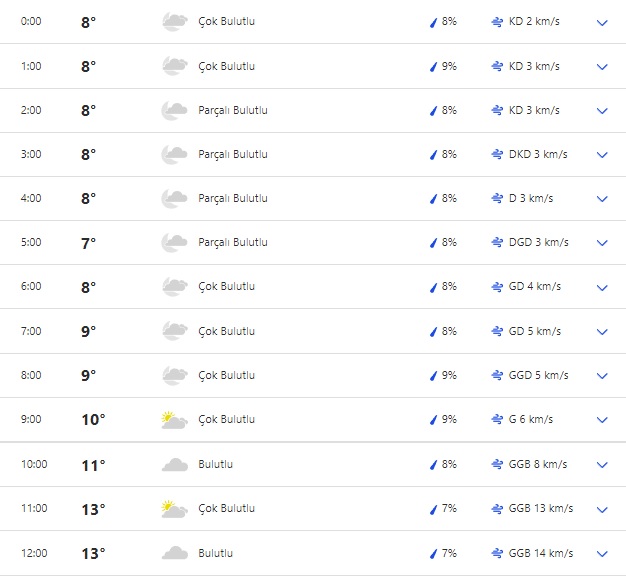
Task: Click the cloudy night icon at 0:00
Action: click(174, 22)
